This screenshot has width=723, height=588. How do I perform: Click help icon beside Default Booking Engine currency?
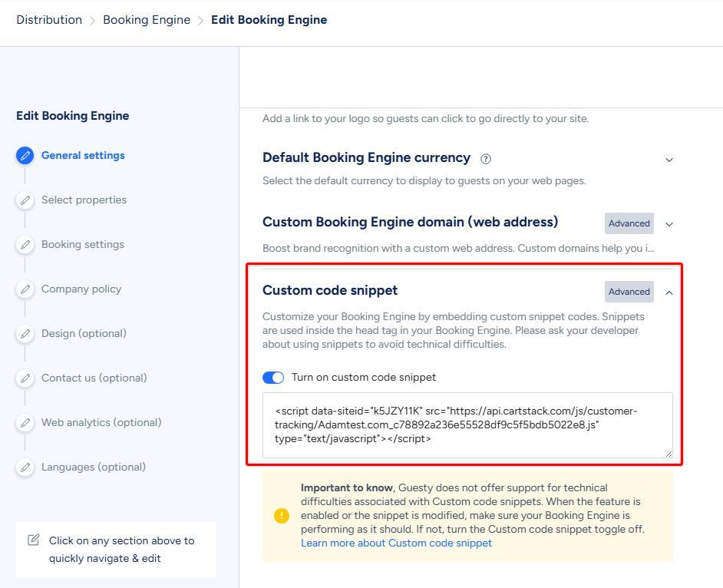[x=486, y=159]
